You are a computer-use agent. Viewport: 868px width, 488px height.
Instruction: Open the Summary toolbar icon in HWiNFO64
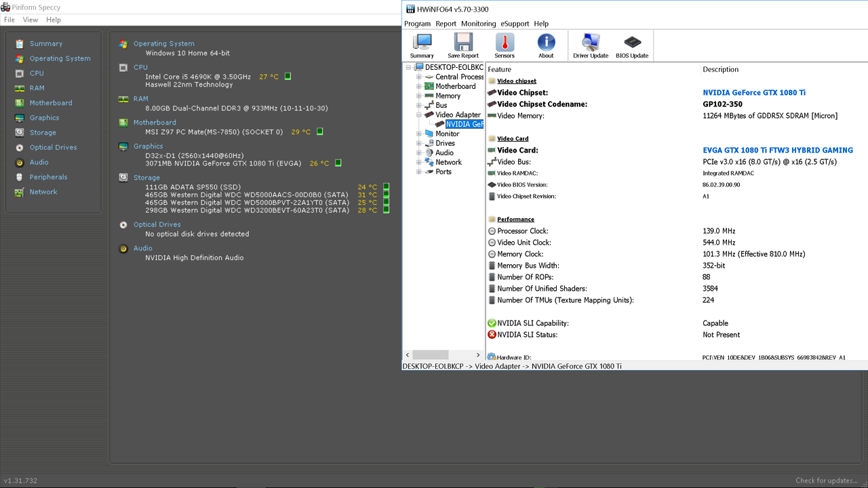(x=422, y=46)
